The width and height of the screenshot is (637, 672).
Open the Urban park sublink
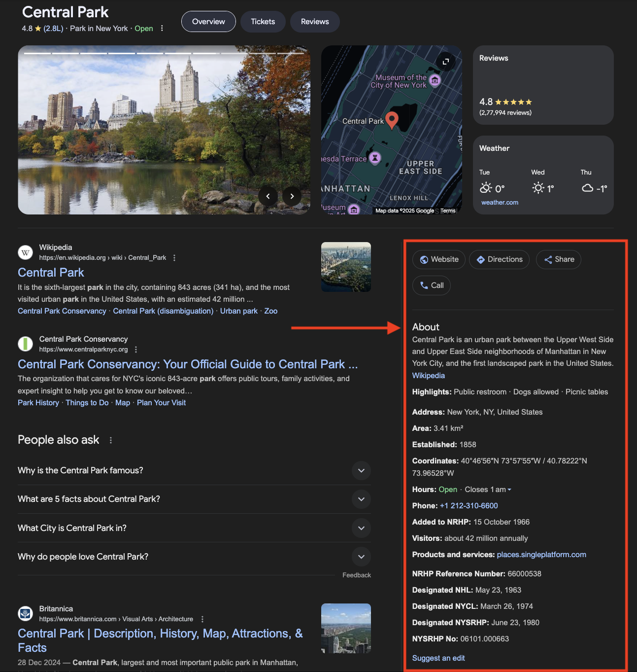point(239,311)
